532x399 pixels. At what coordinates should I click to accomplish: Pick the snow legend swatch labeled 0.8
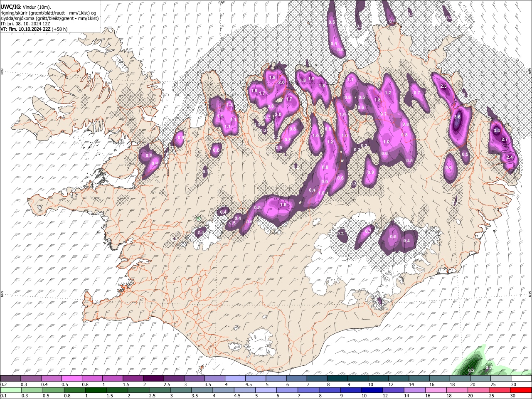92,379
